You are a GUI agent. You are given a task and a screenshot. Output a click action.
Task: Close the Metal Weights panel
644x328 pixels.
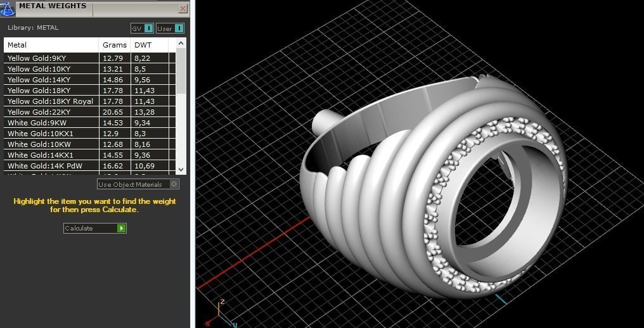pyautogui.click(x=183, y=9)
